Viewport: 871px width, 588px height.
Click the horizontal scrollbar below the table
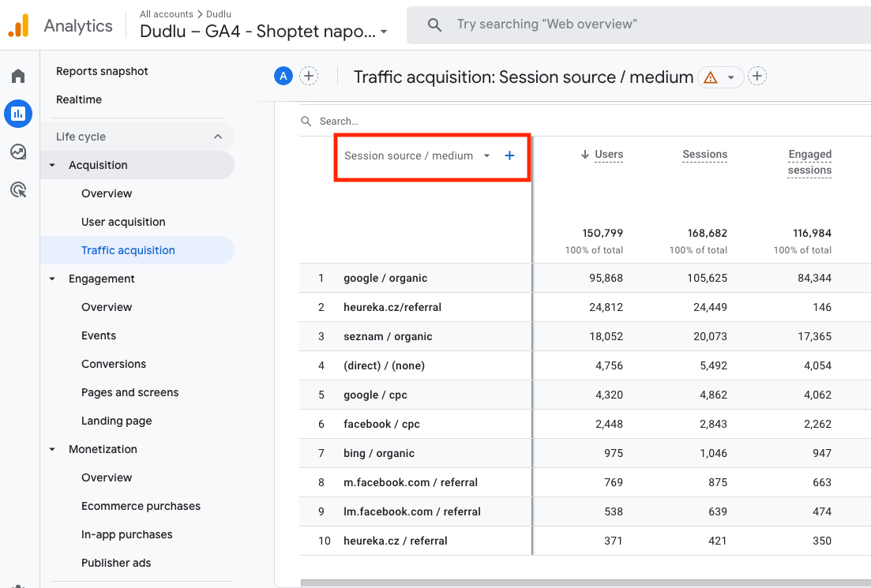click(x=584, y=583)
